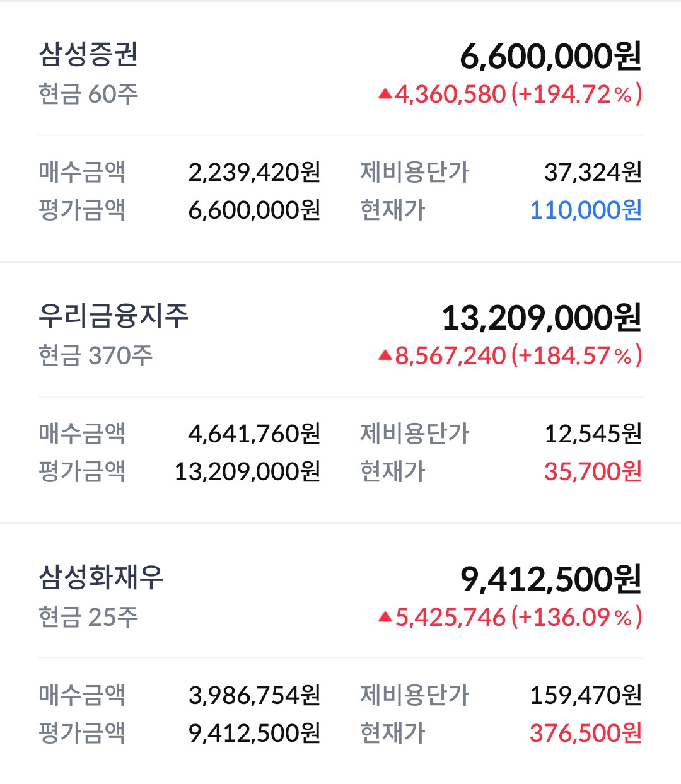The image size is (681, 784).
Task: Click the red up-triangle beside 8,567,240
Action: tap(385, 356)
